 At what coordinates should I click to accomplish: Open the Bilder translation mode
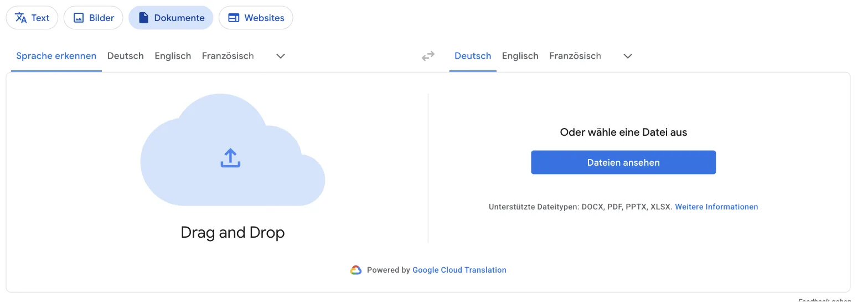pos(93,18)
